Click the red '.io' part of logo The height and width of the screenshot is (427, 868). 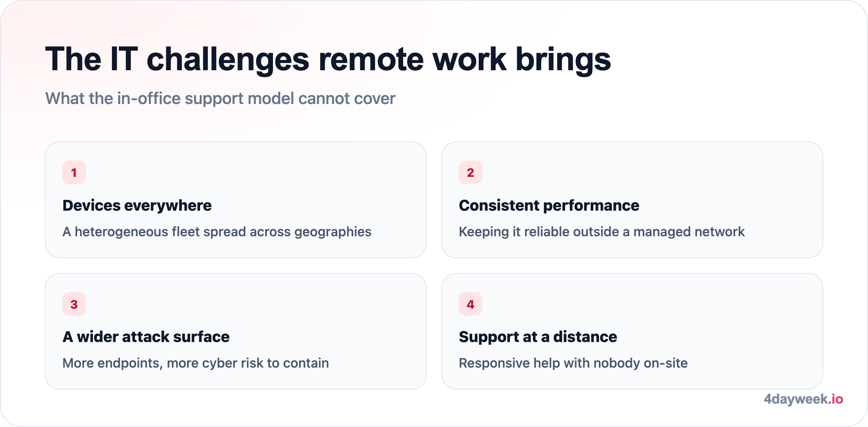pos(835,399)
